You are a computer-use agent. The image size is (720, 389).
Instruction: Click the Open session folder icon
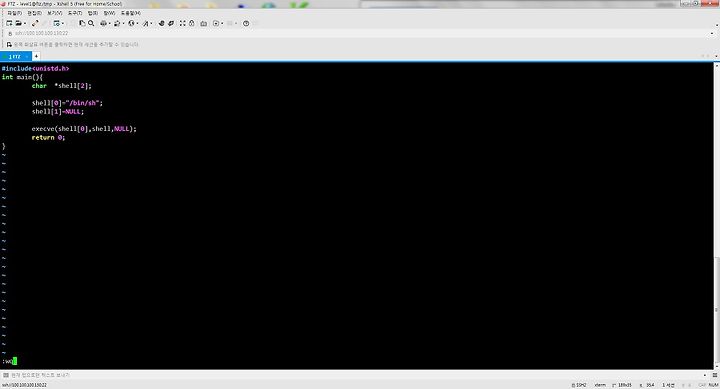[x=18, y=23]
